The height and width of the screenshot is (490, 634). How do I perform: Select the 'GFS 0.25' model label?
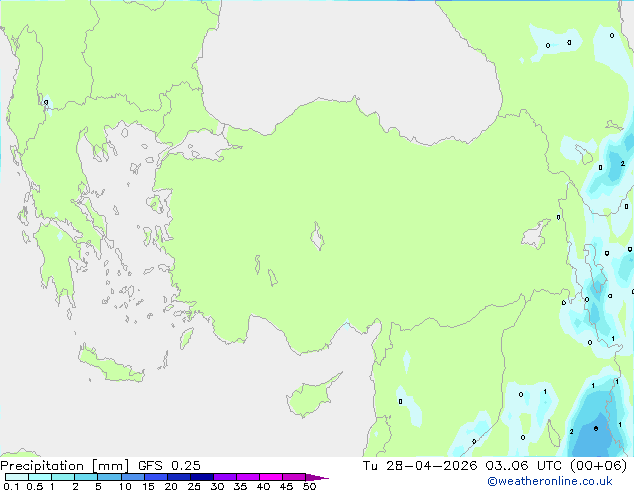click(169, 466)
